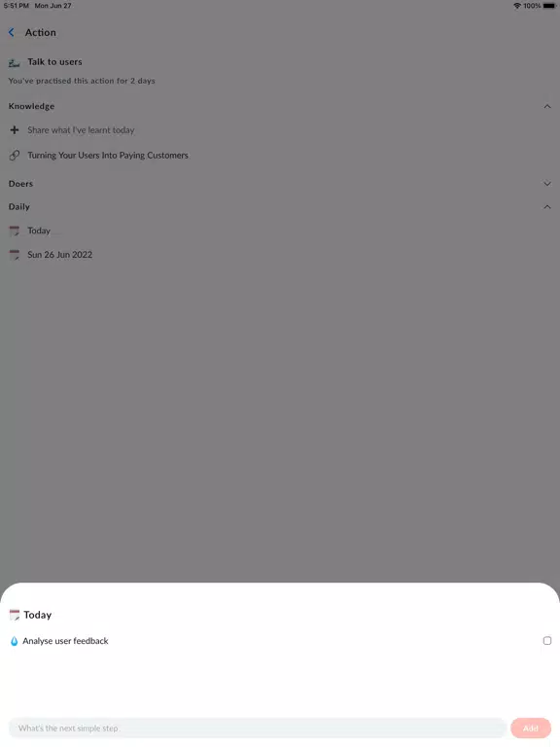The height and width of the screenshot is (747, 560).
Task: Open the Sun 26 Jun 2022 entry
Action: (x=60, y=255)
